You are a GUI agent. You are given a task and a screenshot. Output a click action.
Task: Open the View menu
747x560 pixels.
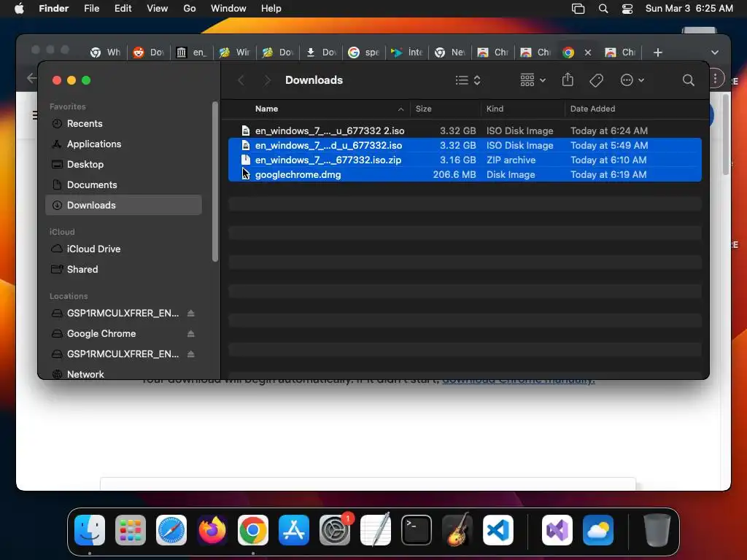pyautogui.click(x=158, y=9)
